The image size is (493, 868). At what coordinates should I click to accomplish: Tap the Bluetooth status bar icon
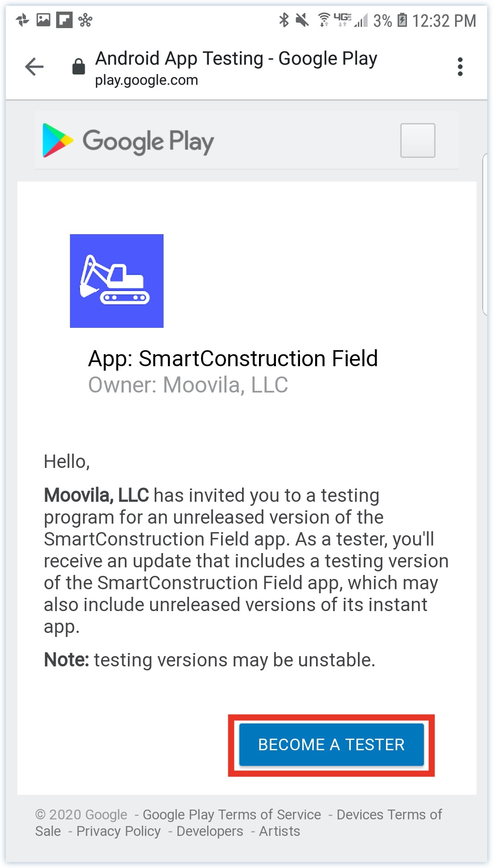[283, 20]
